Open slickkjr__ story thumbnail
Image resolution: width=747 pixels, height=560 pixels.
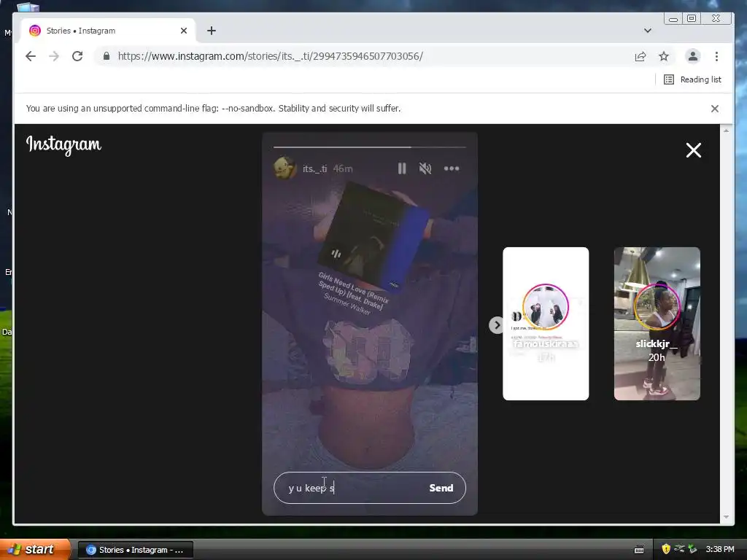tap(657, 324)
